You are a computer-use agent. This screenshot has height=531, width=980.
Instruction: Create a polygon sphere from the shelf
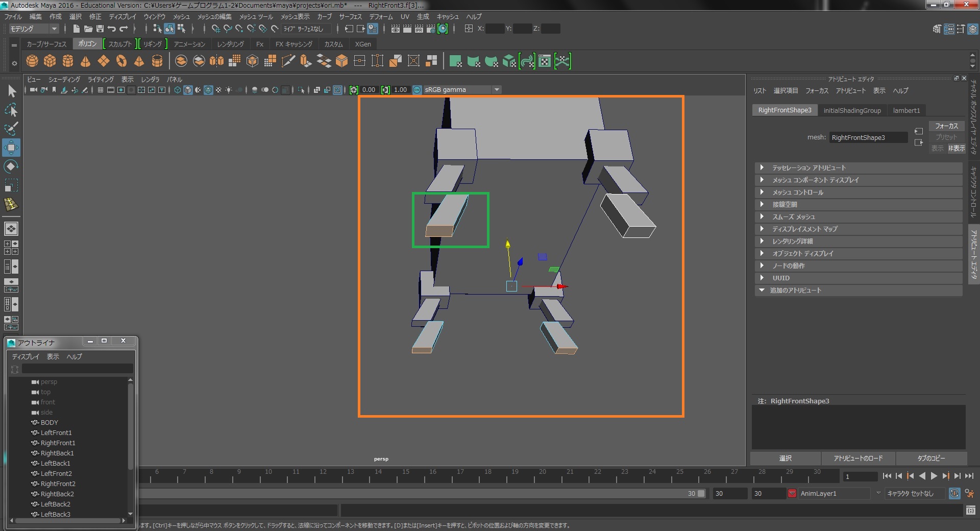tap(32, 61)
